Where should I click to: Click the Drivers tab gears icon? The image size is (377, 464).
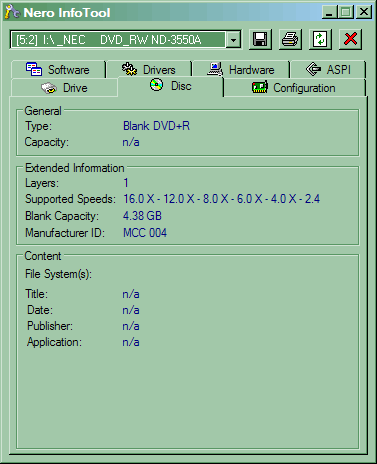pos(129,69)
